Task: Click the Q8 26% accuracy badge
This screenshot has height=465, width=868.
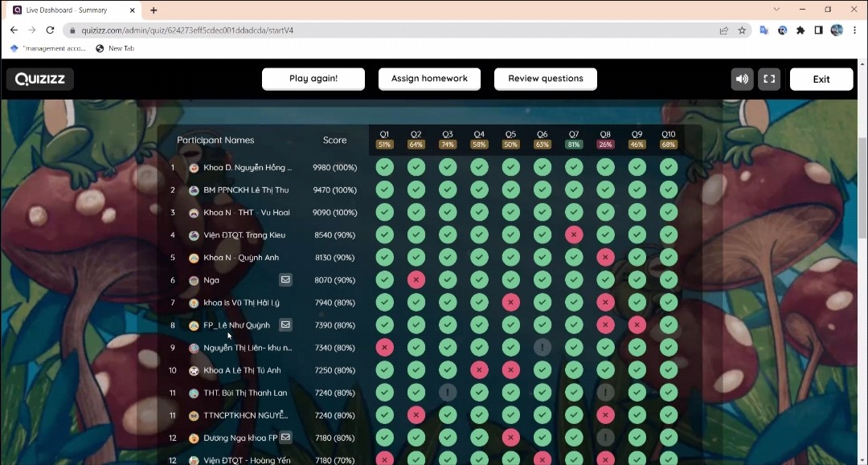Action: (x=605, y=145)
